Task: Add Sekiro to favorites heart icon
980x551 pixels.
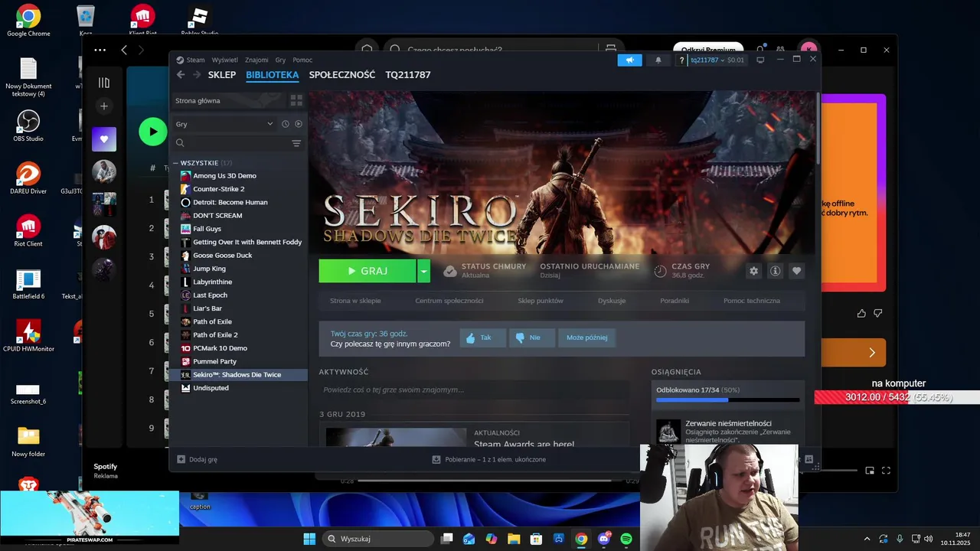Action: 796,271
